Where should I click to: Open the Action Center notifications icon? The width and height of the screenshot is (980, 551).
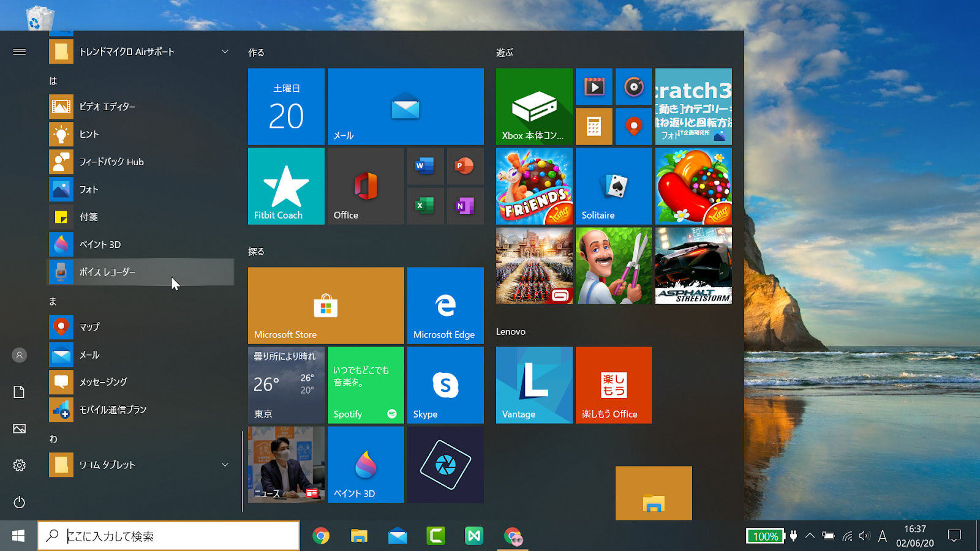(x=954, y=536)
